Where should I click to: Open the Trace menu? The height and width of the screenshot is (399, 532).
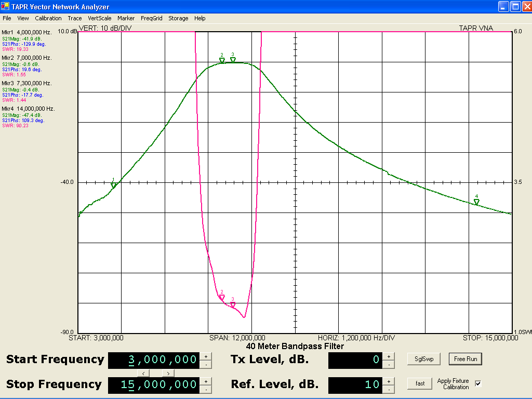click(x=75, y=18)
